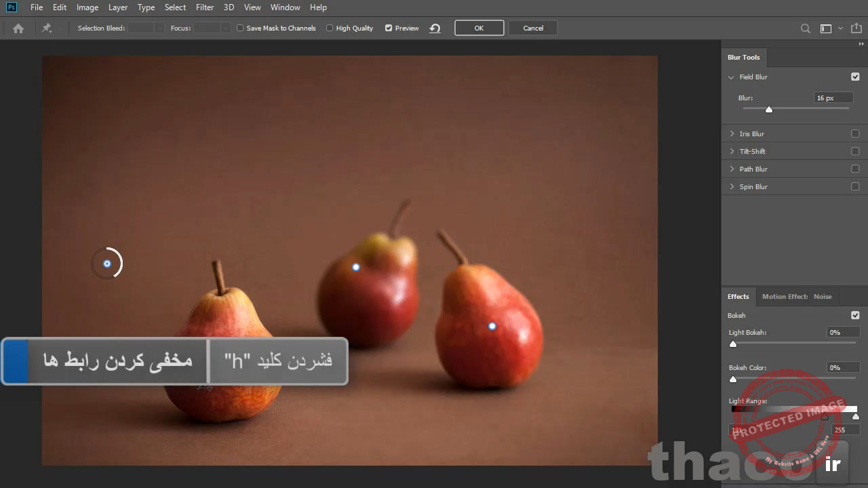Click the Light Range gradient bar
868x488 pixels.
click(794, 409)
